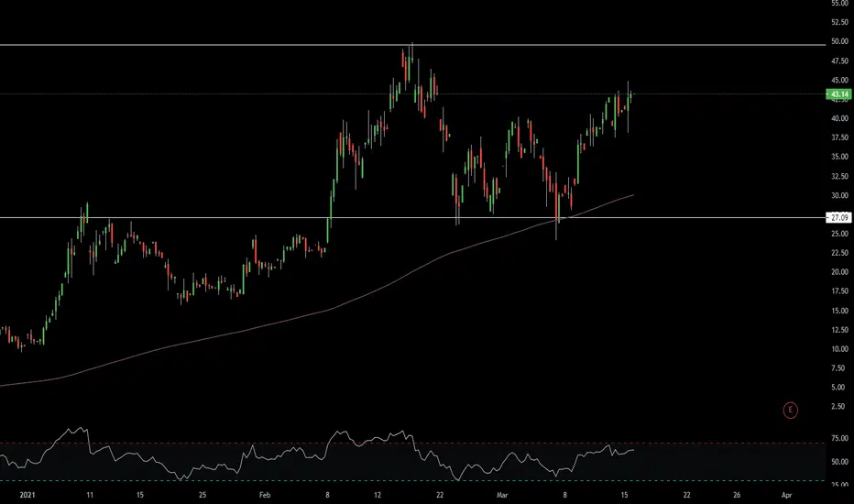Image resolution: width=854 pixels, height=504 pixels.
Task: Select the red dashed RSI upper band line
Action: coord(413,443)
